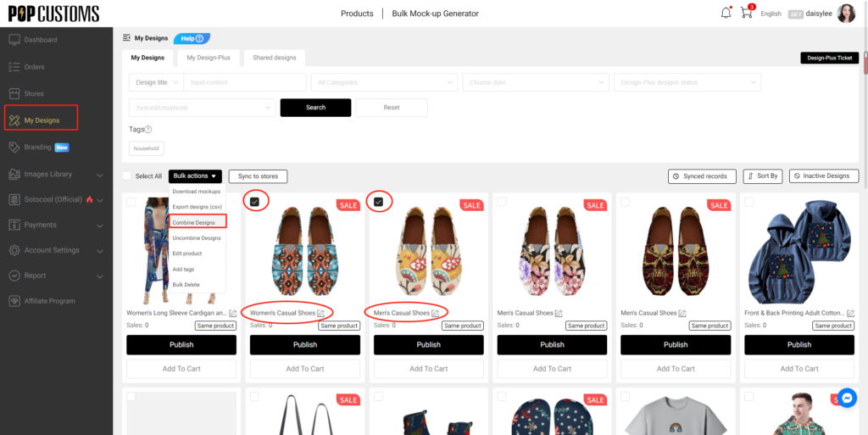Viewport: 868px width, 435px height.
Task: Choose Bulk Delete menu entry
Action: 186,284
